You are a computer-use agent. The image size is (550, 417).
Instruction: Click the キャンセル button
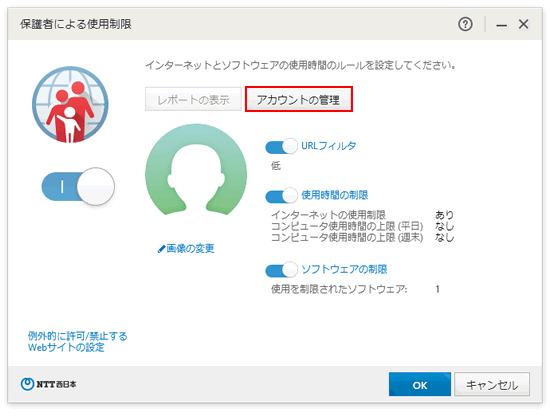(492, 384)
